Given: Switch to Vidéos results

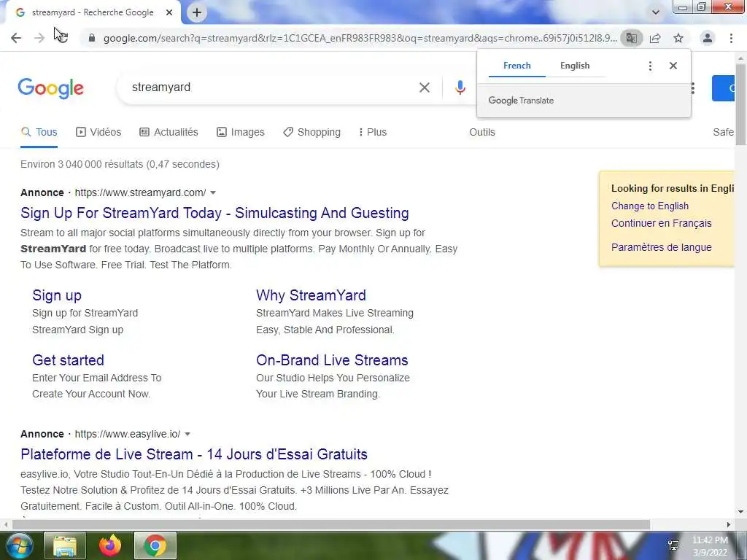Looking at the screenshot, I should click(x=98, y=133).
